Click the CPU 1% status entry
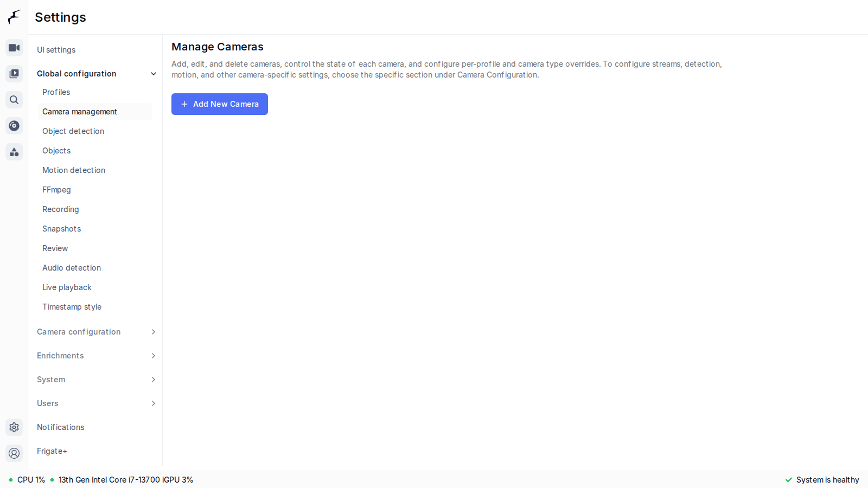This screenshot has height=488, width=868. click(x=27, y=480)
